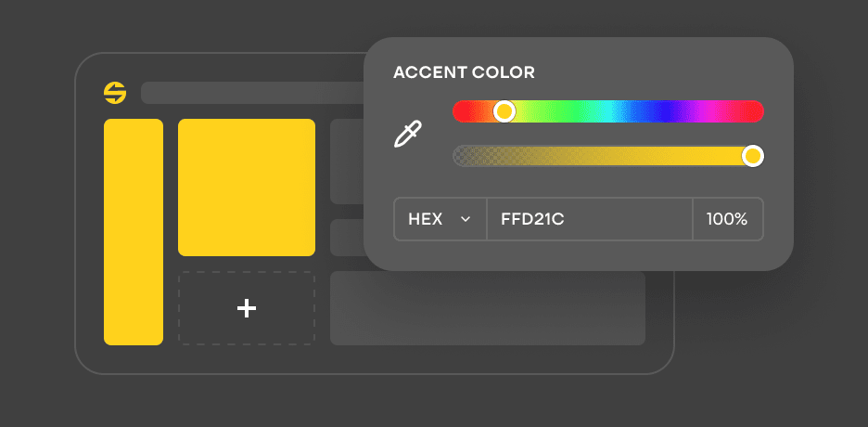The height and width of the screenshot is (427, 868).
Task: Open the HEX color format dropdown
Action: [440, 219]
